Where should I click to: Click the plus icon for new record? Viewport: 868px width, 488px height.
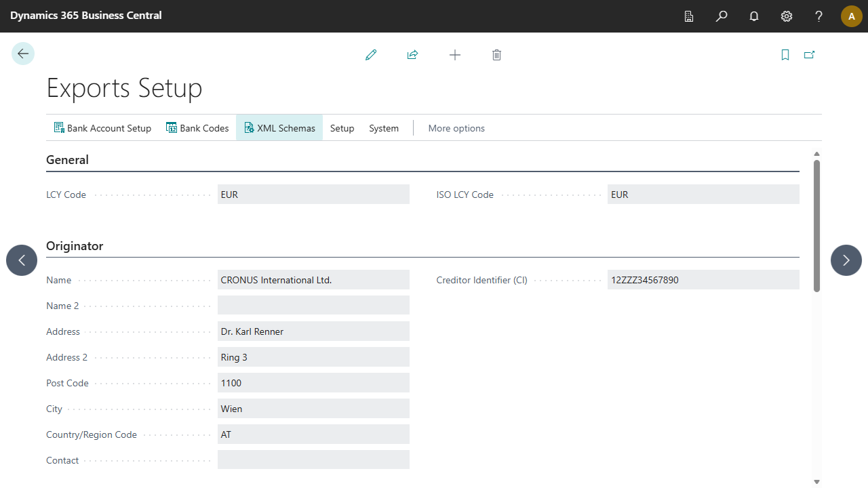coord(455,55)
